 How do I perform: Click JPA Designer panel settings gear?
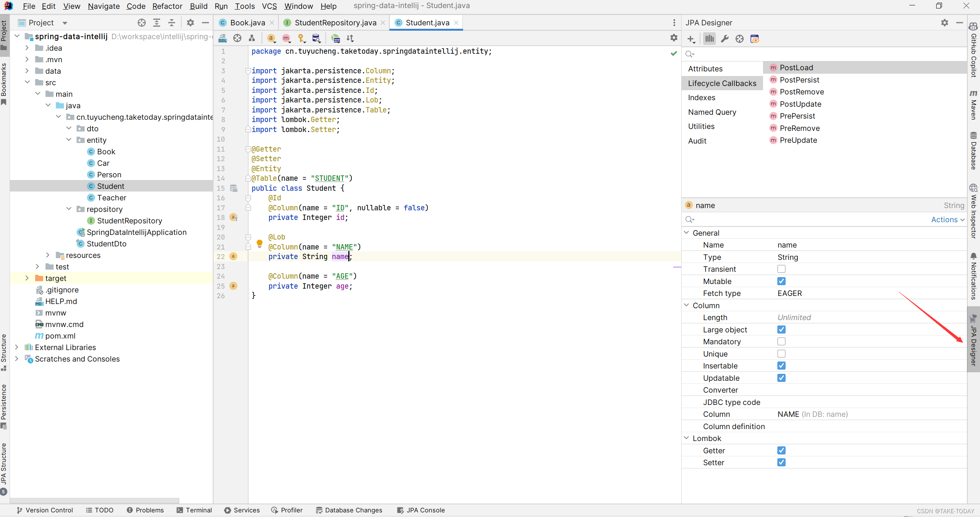(x=945, y=23)
